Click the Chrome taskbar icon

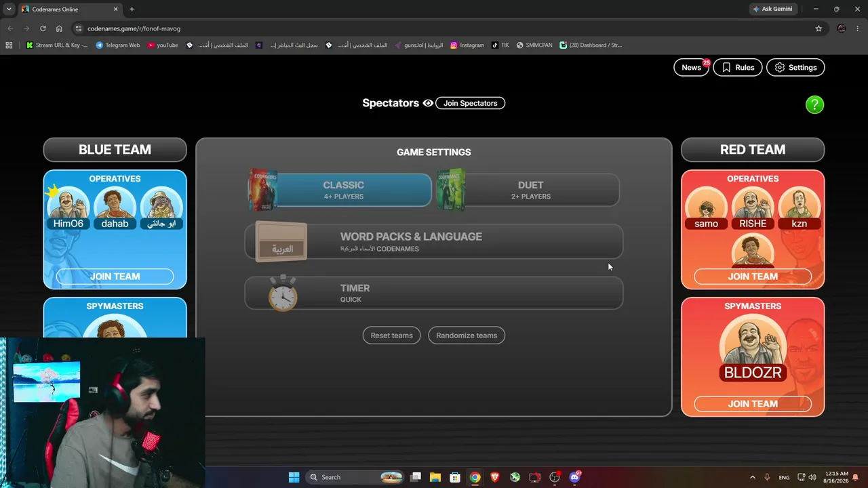click(475, 477)
